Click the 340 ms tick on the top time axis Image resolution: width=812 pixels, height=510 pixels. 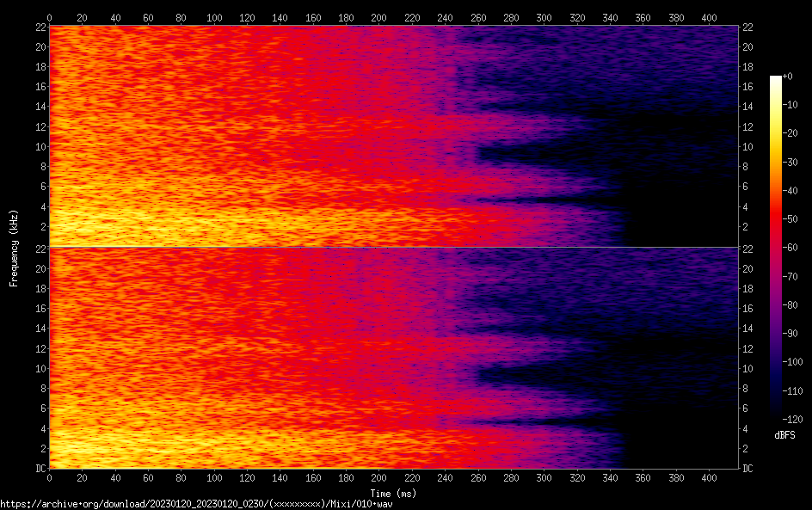pyautogui.click(x=610, y=17)
